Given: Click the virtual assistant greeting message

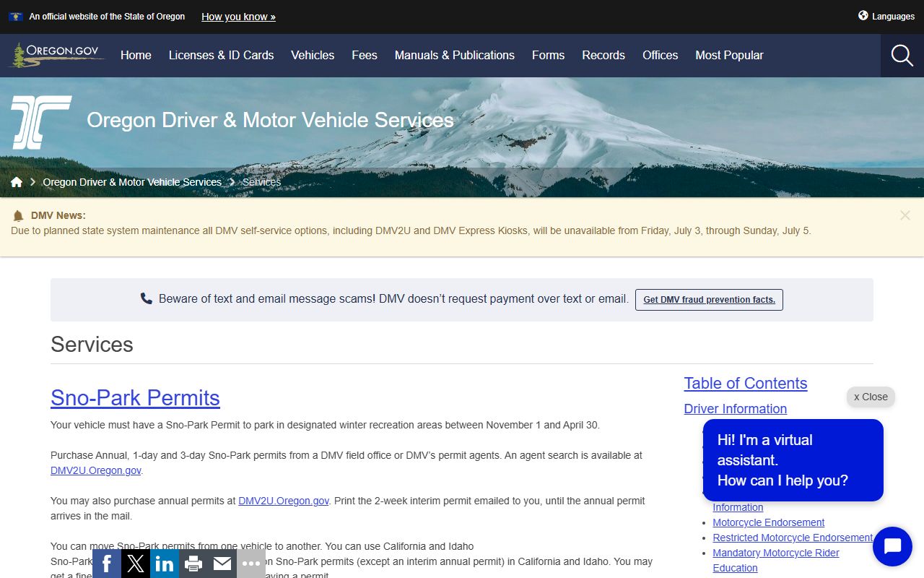Looking at the screenshot, I should coord(793,460).
